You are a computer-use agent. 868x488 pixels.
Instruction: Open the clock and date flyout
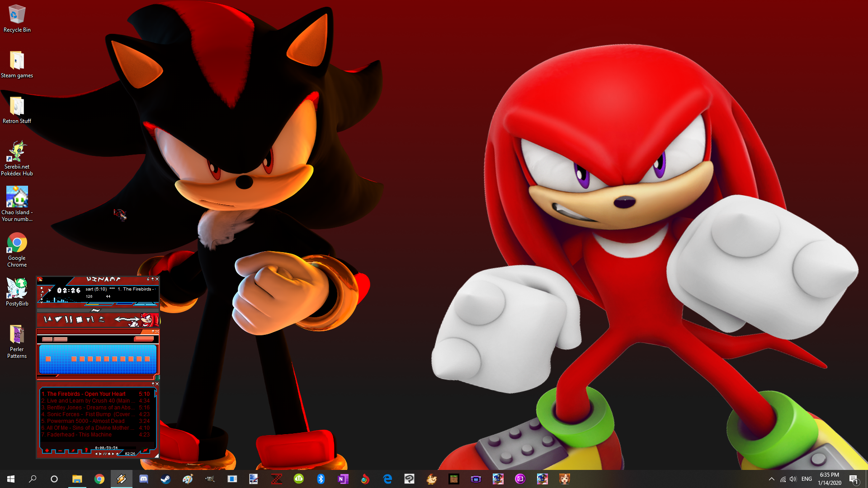click(830, 479)
